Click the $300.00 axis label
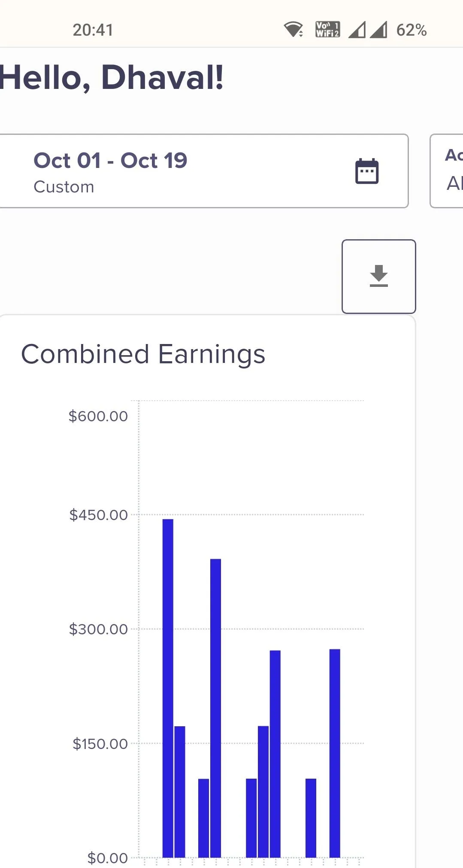This screenshot has height=868, width=463. click(x=99, y=629)
